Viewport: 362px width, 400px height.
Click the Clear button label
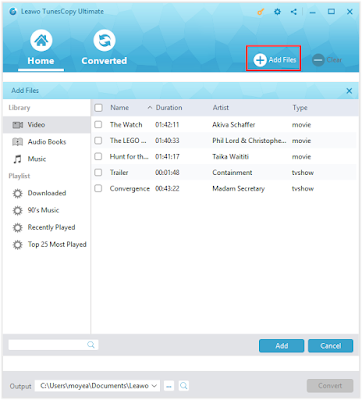[x=334, y=60]
